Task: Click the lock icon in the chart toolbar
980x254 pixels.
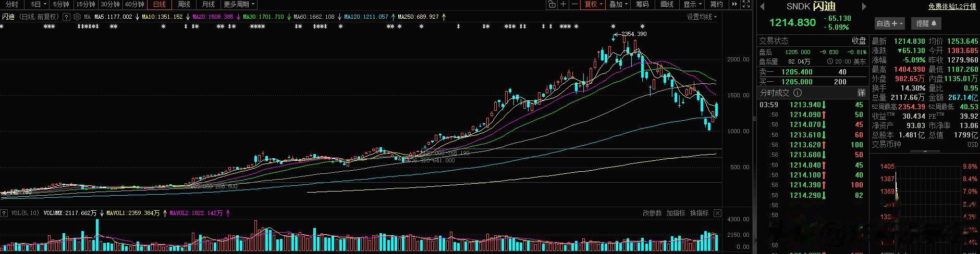Action: (x=552, y=4)
